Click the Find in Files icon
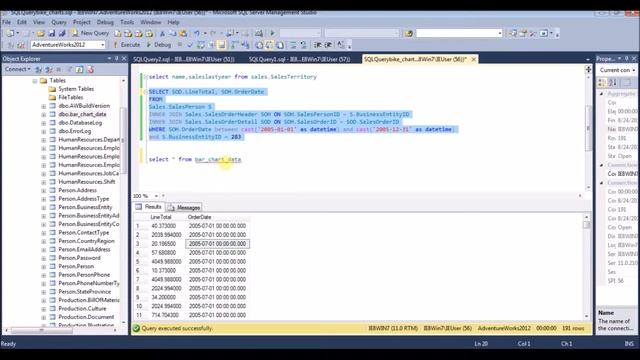Viewport: 640px width, 360px height. click(409, 33)
